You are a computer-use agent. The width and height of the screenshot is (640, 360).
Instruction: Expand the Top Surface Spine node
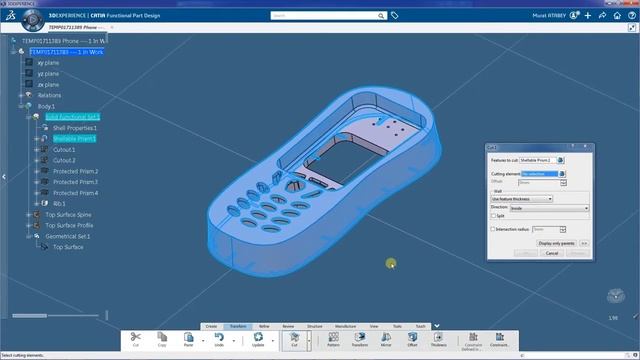(29, 214)
